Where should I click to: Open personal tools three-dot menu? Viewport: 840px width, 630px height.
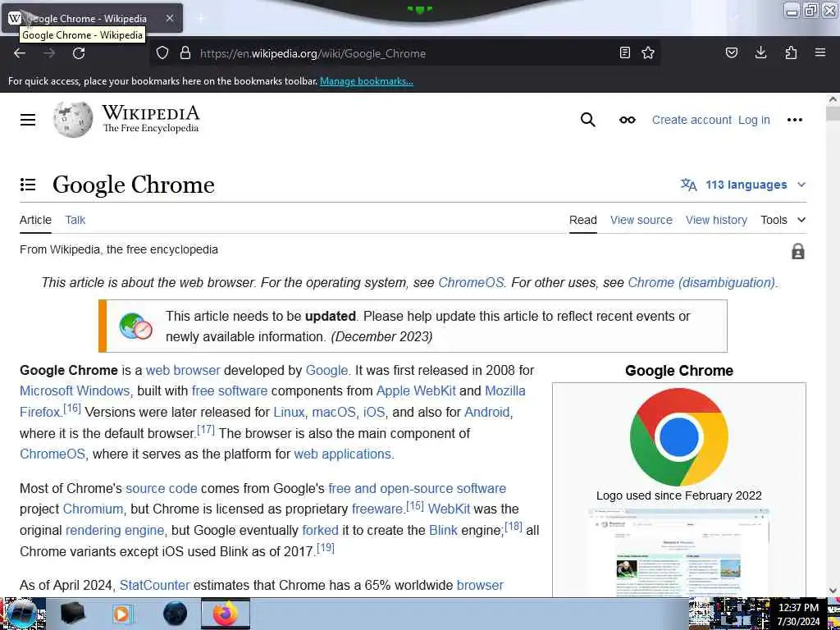tap(794, 120)
